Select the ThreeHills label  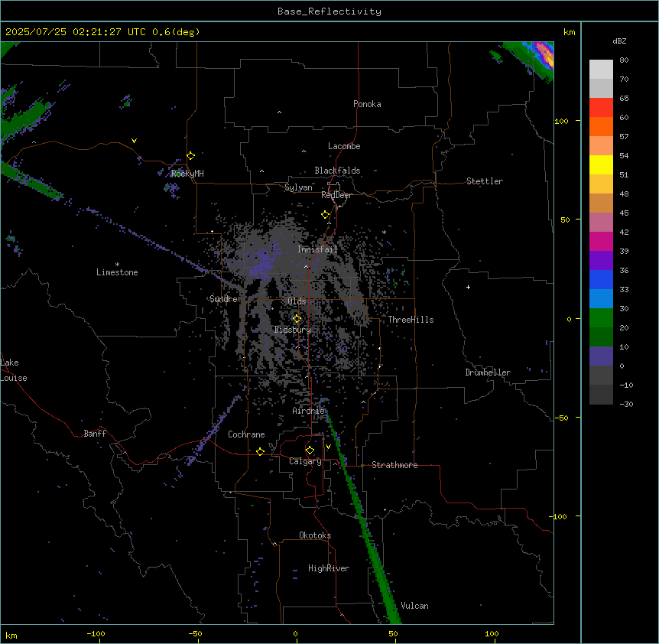[x=411, y=320]
